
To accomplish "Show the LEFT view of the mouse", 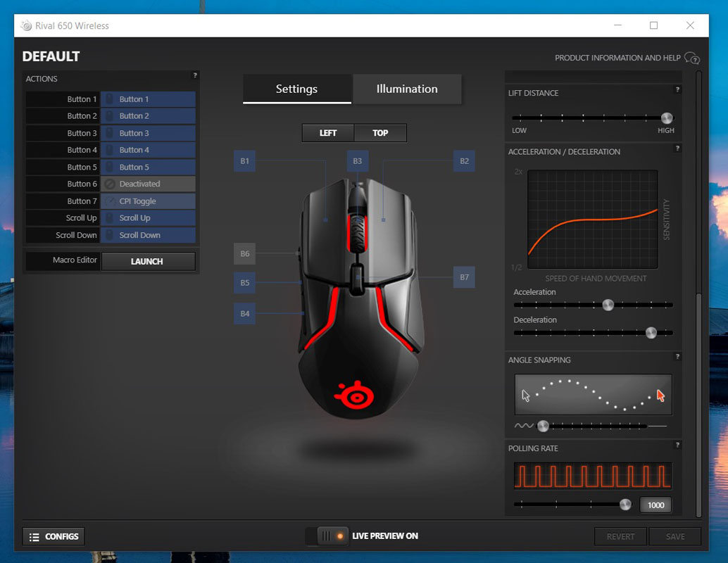I will coord(328,133).
